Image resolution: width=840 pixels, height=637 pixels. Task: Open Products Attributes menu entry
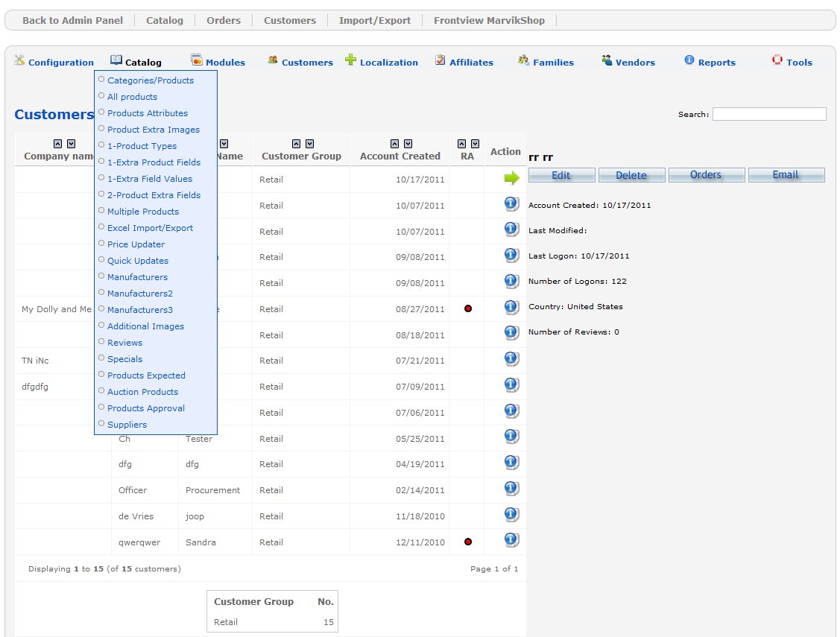pyautogui.click(x=148, y=113)
